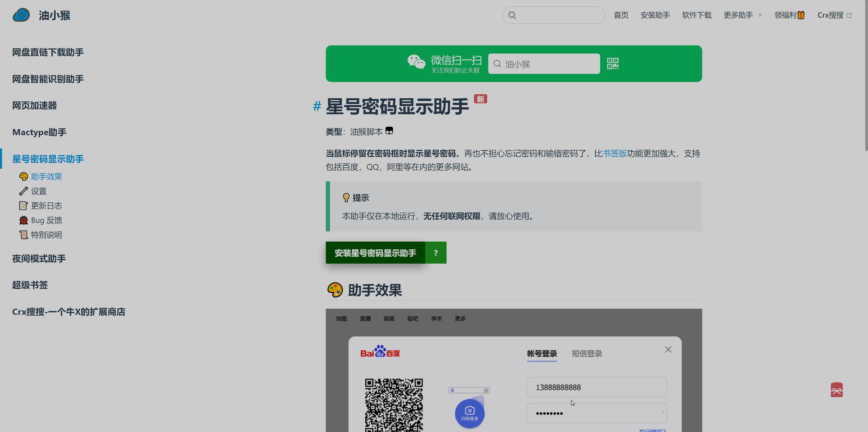This screenshot has height=432, width=868.
Task: Click the gift icon beside 领福利
Action: tap(801, 15)
